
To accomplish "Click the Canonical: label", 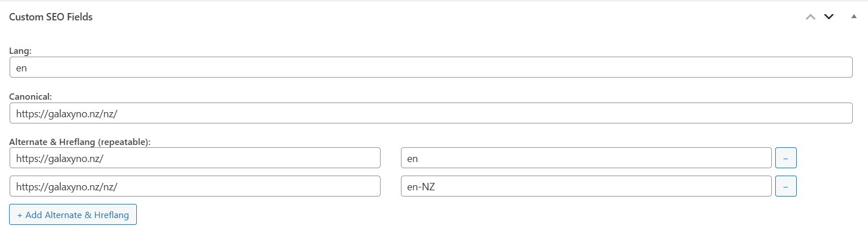I will click(x=30, y=96).
